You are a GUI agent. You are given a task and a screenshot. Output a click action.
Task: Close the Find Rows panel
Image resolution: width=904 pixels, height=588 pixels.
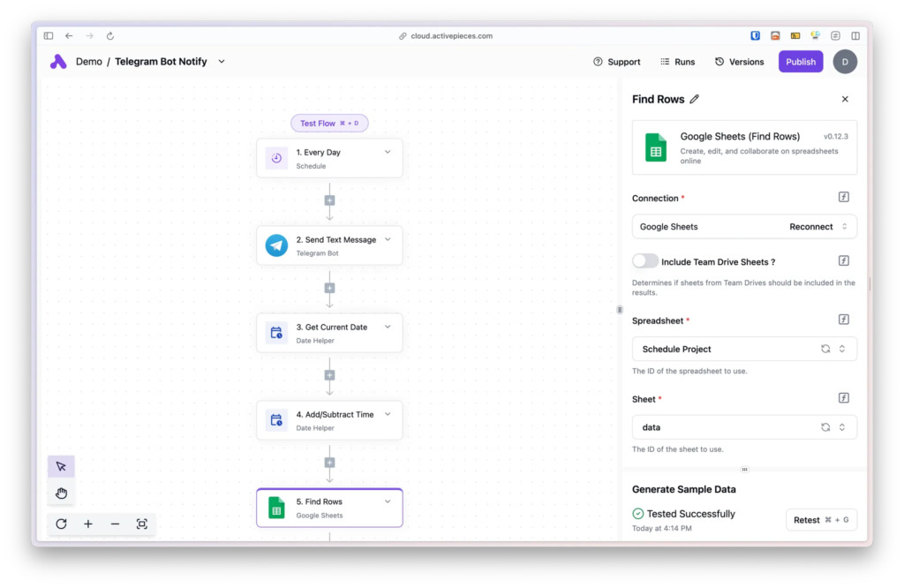(x=845, y=99)
